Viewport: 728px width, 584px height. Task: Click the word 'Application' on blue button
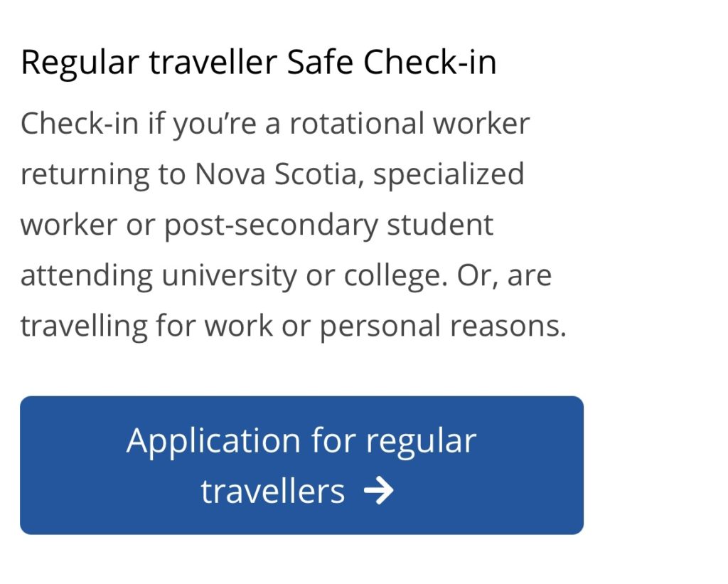click(214, 440)
